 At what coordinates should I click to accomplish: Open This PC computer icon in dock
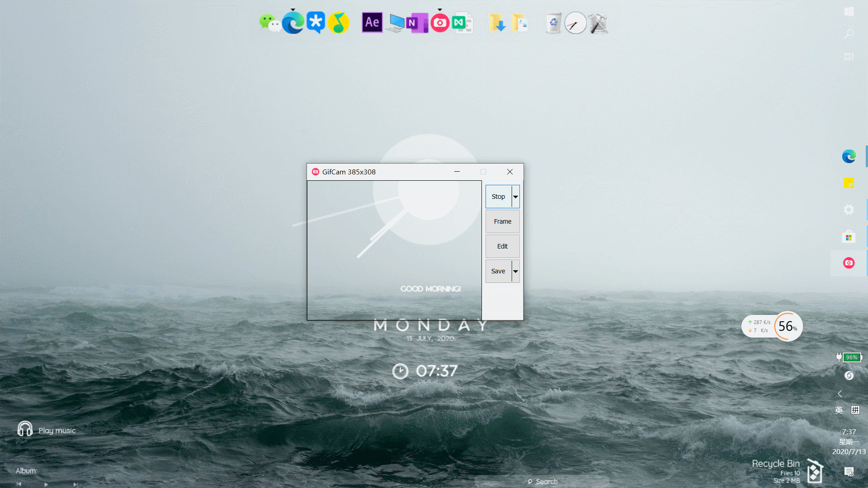tap(396, 23)
